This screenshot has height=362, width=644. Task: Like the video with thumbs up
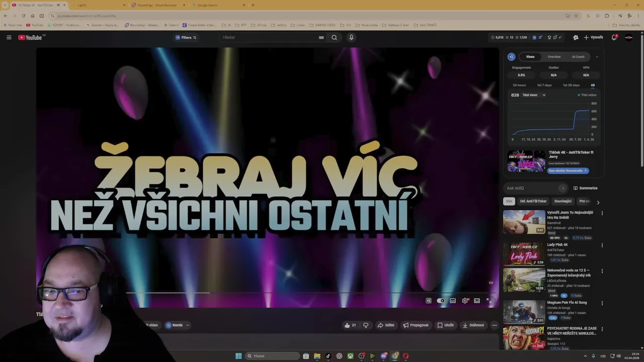350,325
